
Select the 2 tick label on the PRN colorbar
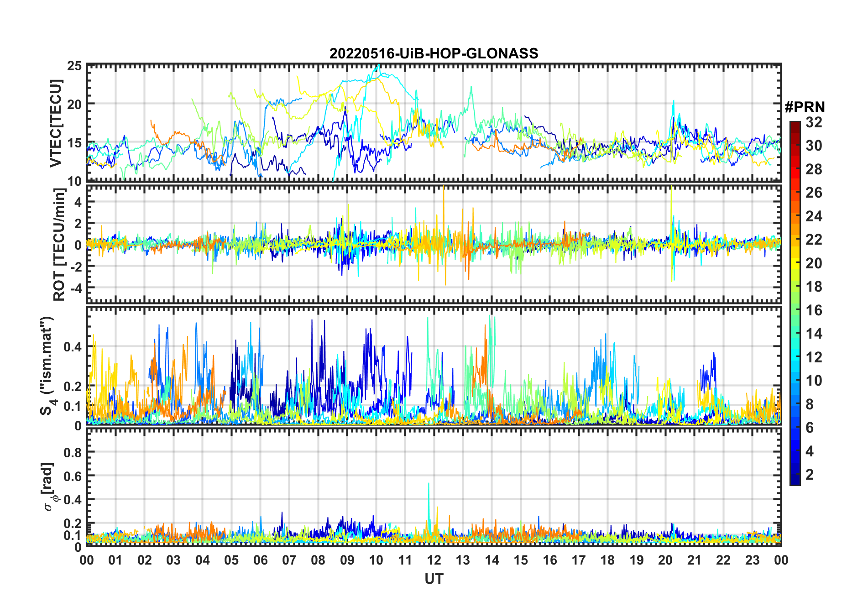810,475
